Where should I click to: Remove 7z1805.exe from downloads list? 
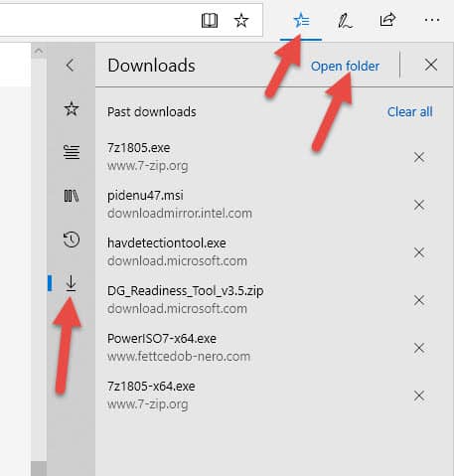point(419,157)
